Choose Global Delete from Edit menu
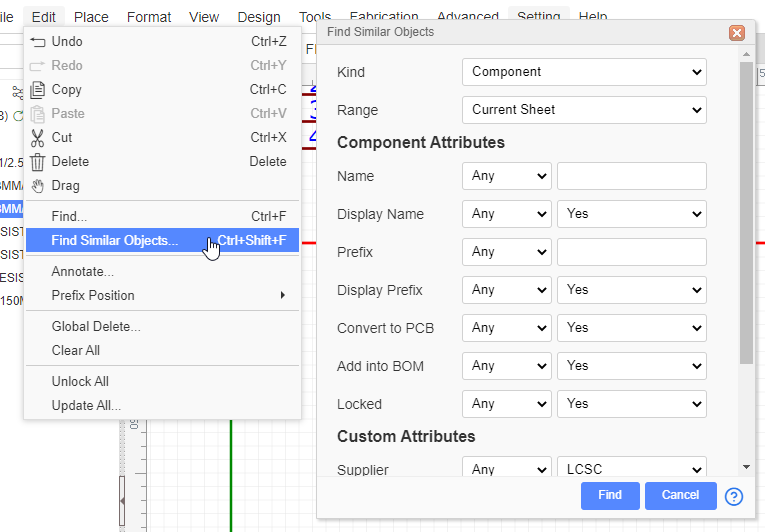The width and height of the screenshot is (765, 532). tap(96, 326)
